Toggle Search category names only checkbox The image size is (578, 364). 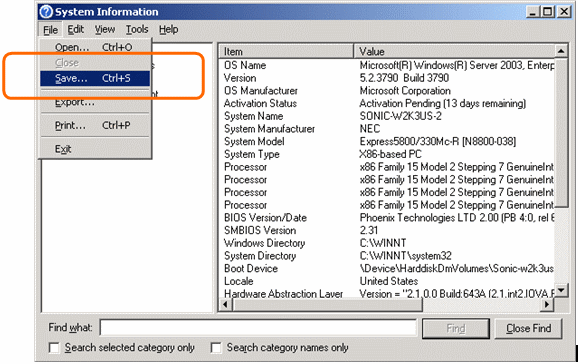216,348
